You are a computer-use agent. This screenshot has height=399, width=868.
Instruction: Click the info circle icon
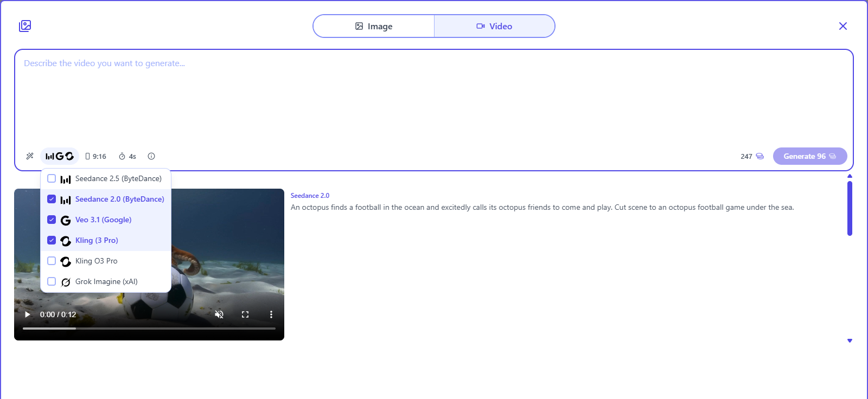[x=151, y=156]
